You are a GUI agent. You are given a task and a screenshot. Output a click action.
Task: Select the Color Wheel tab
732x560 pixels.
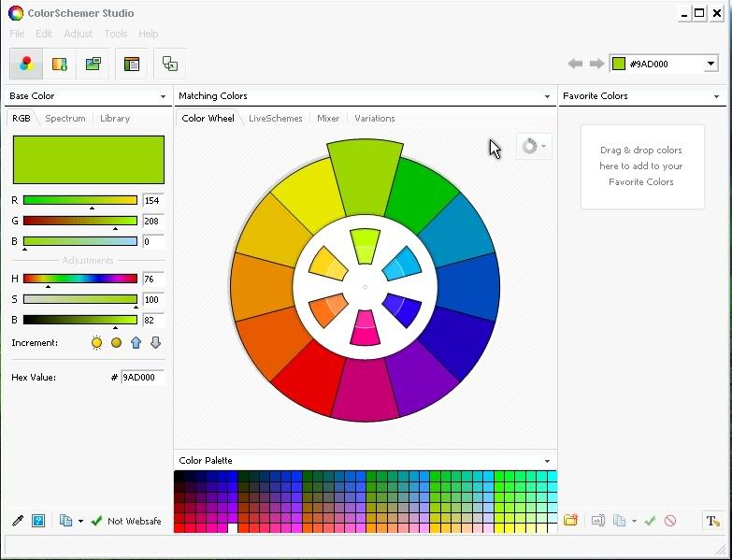[x=208, y=118]
